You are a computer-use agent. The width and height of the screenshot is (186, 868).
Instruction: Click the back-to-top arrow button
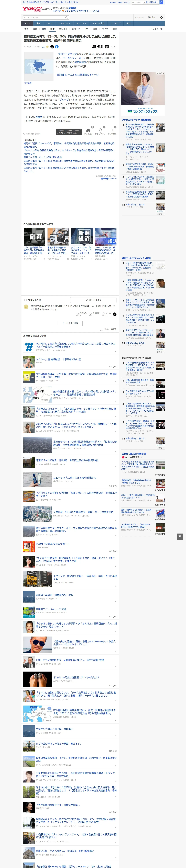click(180, 536)
